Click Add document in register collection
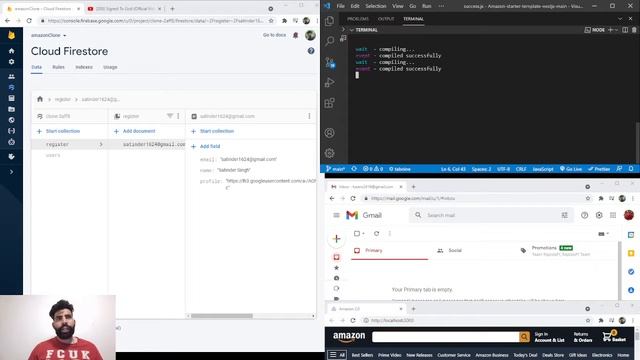Viewport: 640px width, 360px height. click(x=134, y=131)
